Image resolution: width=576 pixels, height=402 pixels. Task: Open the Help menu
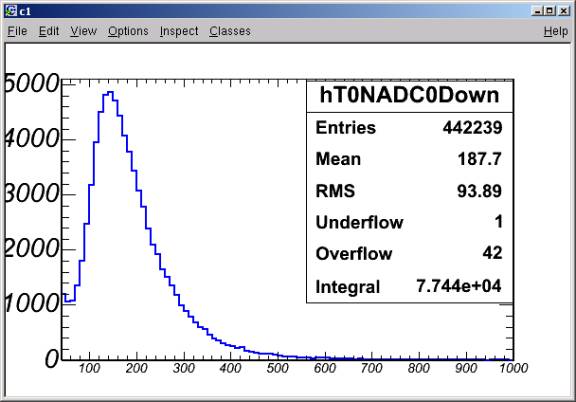point(556,31)
